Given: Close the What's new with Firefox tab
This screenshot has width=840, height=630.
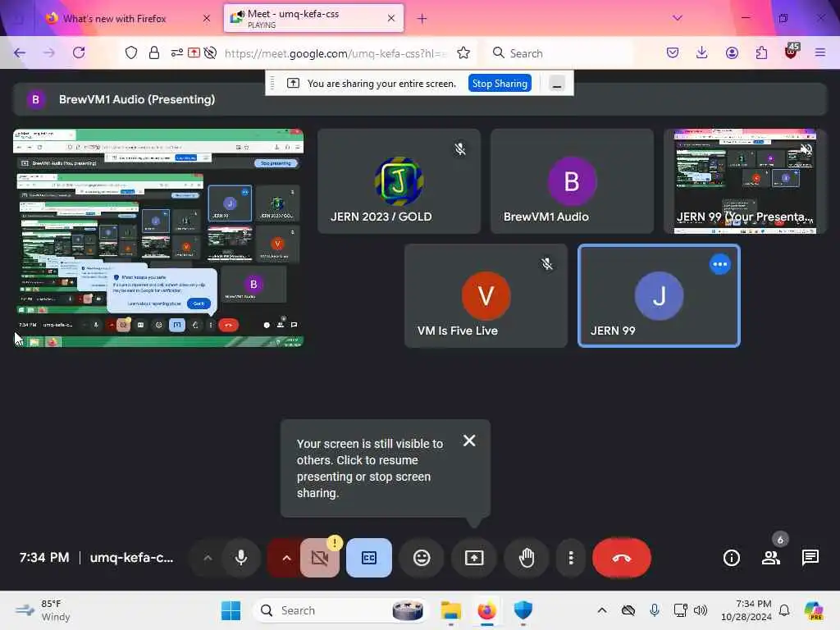Looking at the screenshot, I should click(x=207, y=18).
